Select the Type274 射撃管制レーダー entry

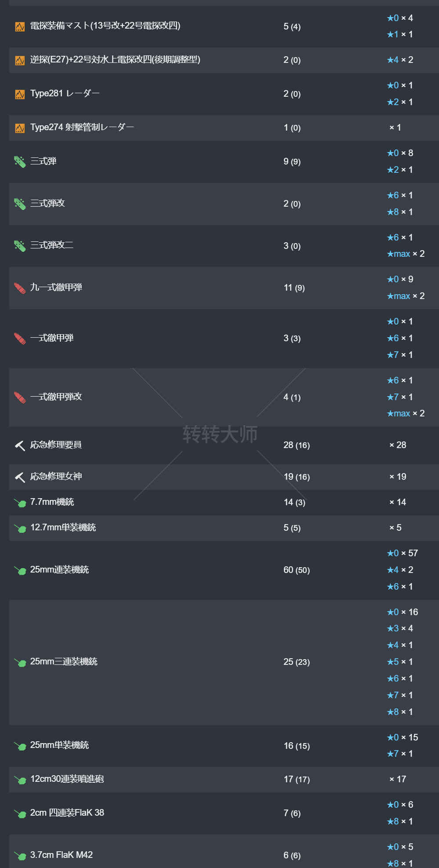click(82, 128)
